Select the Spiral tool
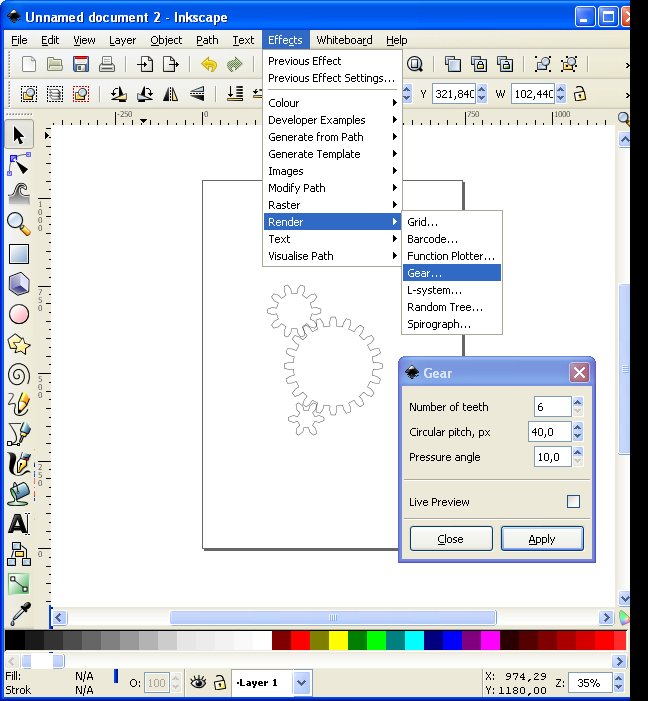Viewport: 648px width, 701px height. pos(18,374)
